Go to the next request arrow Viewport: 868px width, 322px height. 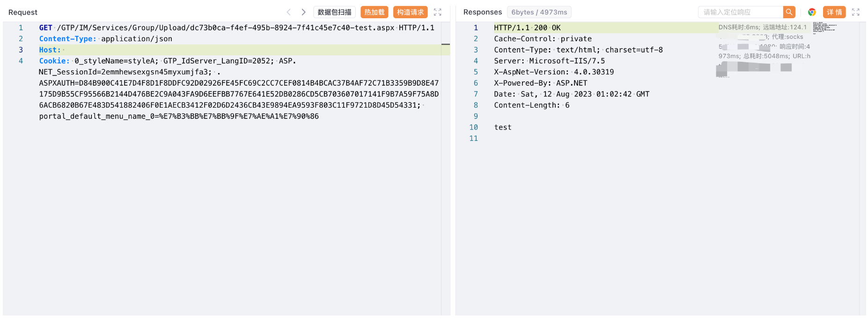coord(303,12)
